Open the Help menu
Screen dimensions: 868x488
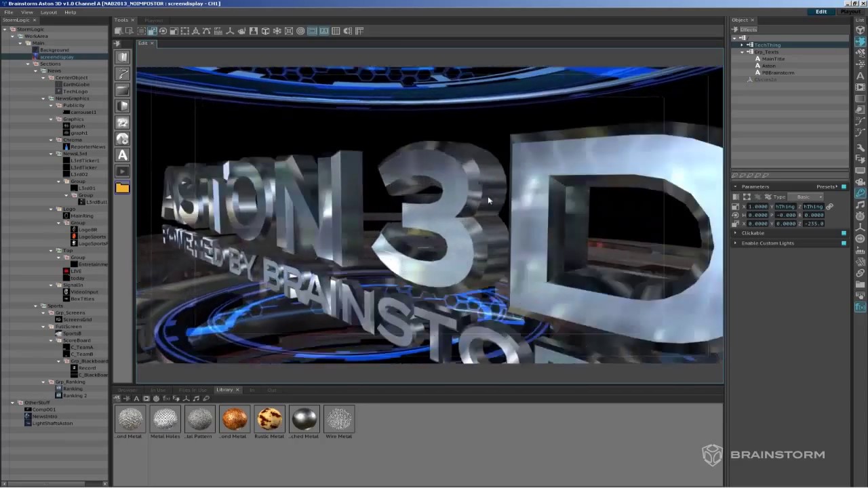click(x=70, y=12)
